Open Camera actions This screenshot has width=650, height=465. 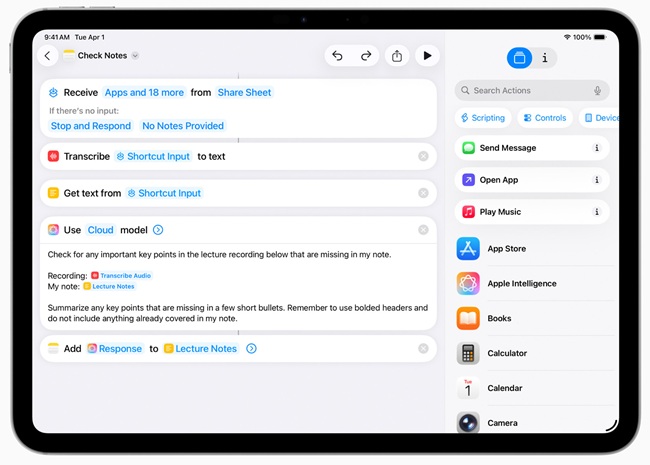click(x=535, y=422)
